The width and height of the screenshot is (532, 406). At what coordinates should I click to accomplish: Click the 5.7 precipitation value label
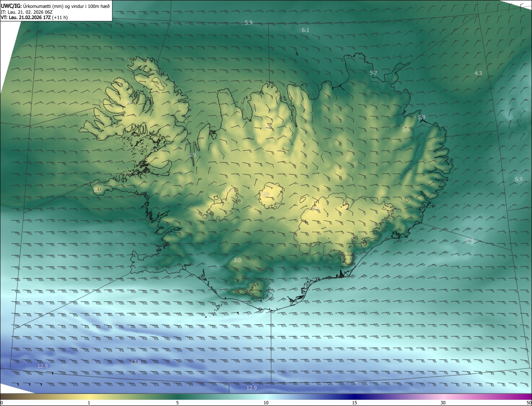374,73
